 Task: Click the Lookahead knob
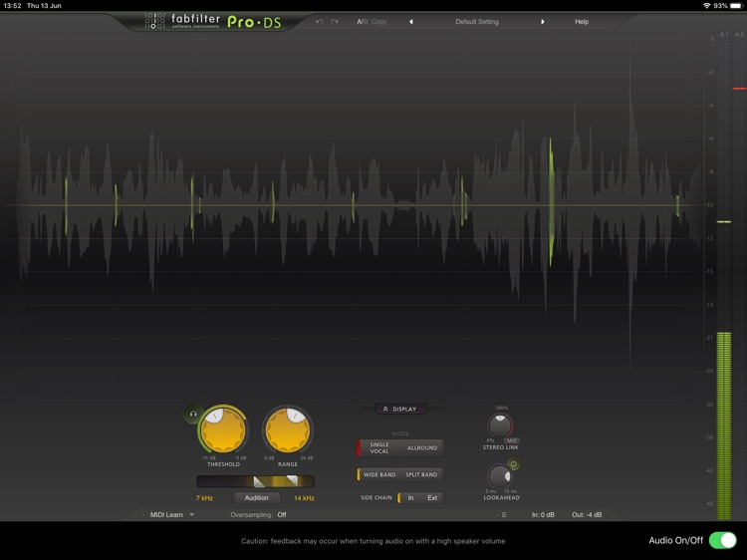[x=500, y=476]
